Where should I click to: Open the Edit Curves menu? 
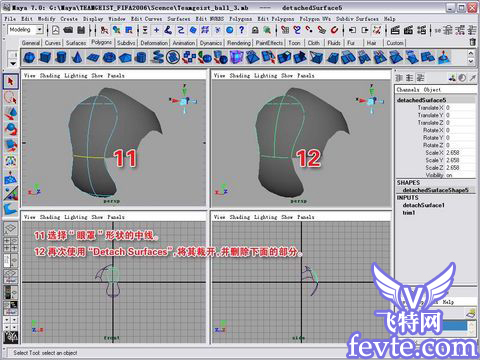tap(146, 19)
